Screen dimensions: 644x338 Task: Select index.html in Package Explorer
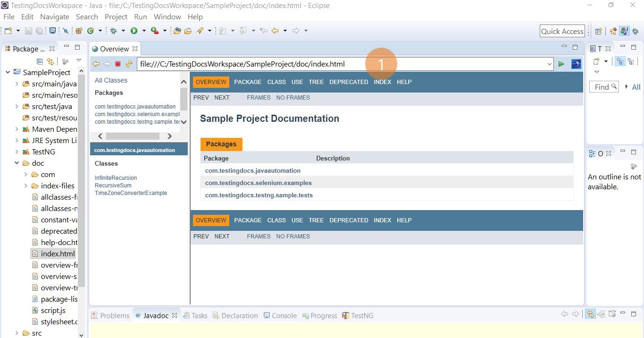[58, 253]
